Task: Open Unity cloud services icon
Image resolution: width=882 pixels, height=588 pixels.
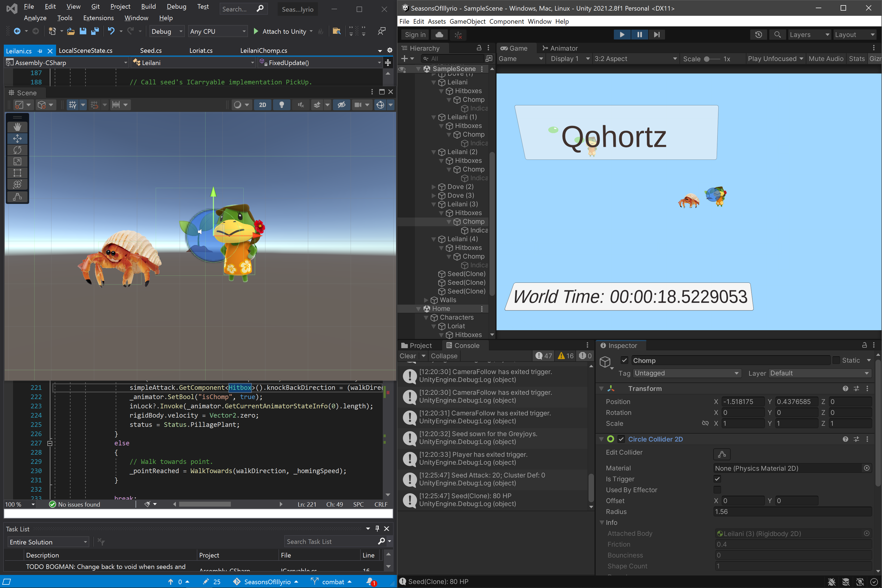Action: 439,35
